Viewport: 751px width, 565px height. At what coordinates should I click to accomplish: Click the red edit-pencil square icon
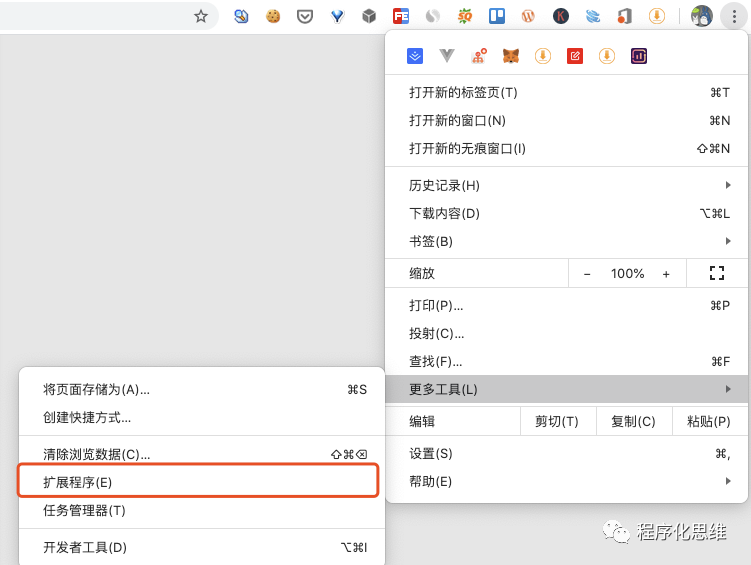tap(575, 56)
